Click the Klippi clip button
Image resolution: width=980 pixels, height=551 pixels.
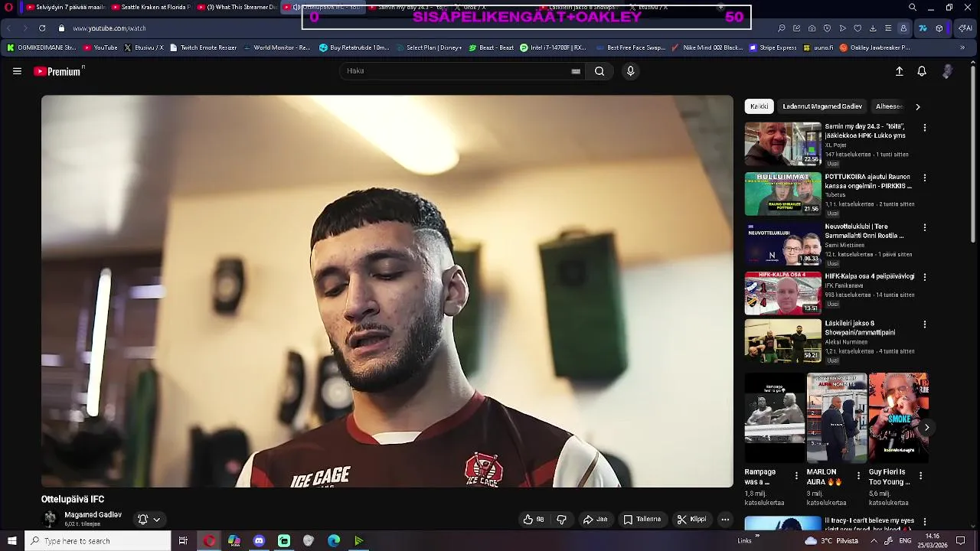[691, 520]
